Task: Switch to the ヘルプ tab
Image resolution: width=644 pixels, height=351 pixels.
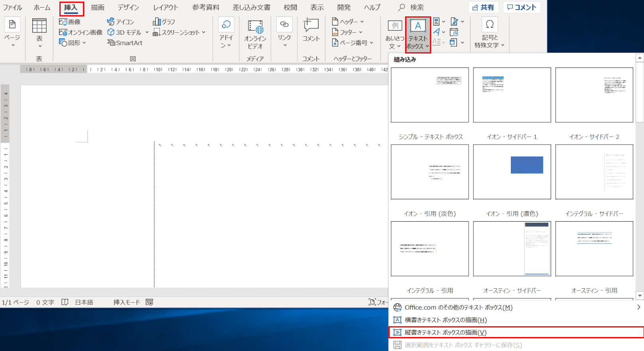Action: pyautogui.click(x=372, y=8)
